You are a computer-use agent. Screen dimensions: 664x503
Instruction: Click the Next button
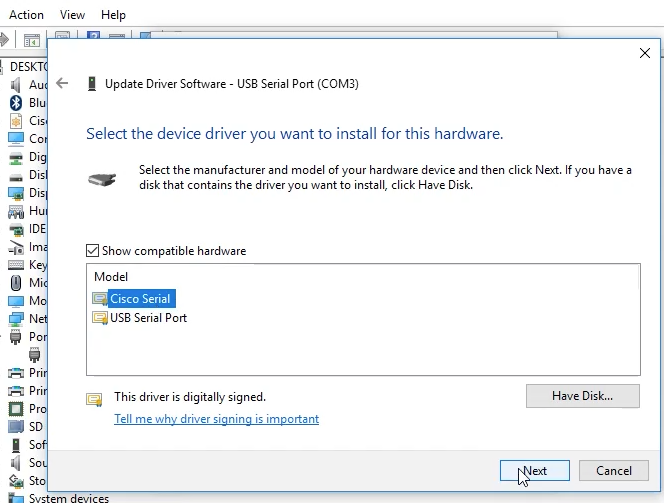tap(534, 471)
